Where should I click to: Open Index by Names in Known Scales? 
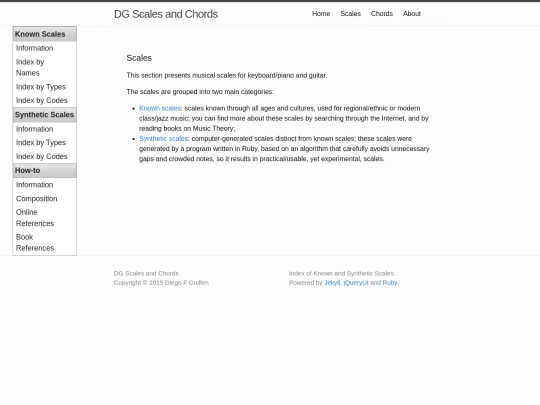tap(30, 68)
